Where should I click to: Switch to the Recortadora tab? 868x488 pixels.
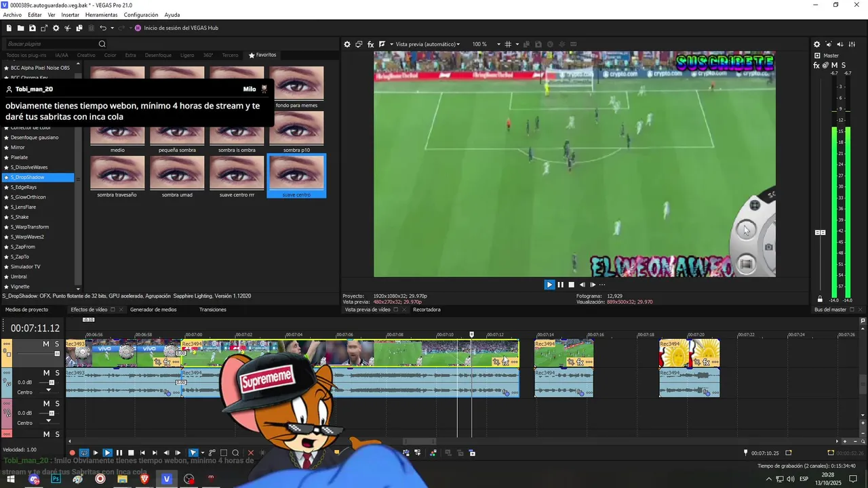click(427, 310)
